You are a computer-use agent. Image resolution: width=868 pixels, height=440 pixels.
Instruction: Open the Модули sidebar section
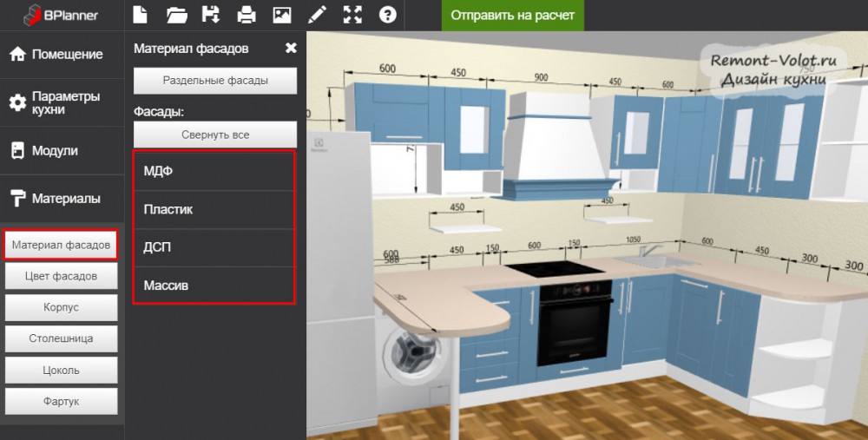coord(62,151)
